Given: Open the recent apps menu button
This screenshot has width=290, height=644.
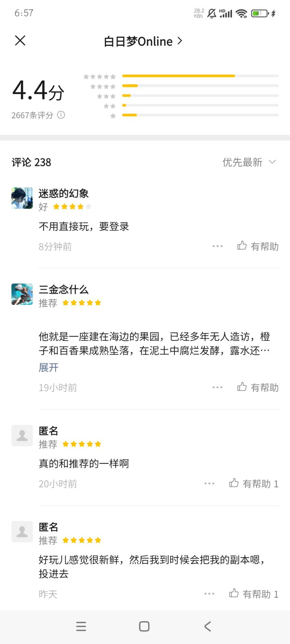Looking at the screenshot, I should 81,626.
